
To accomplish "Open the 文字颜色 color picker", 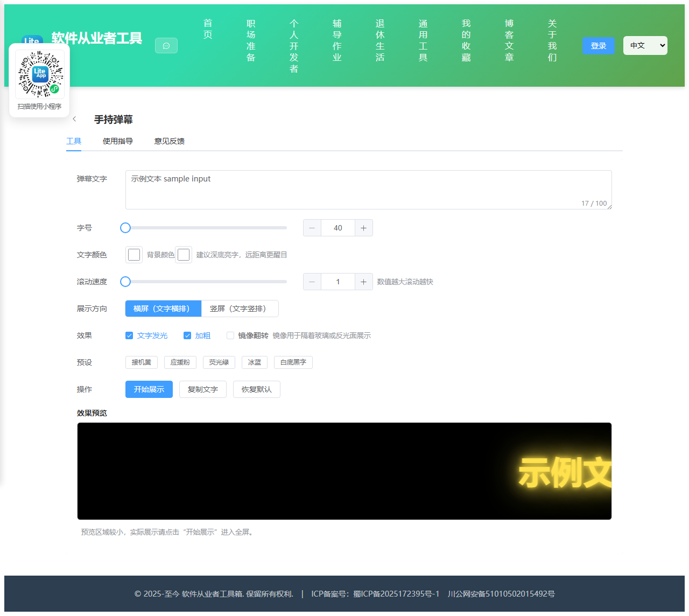I will (134, 255).
